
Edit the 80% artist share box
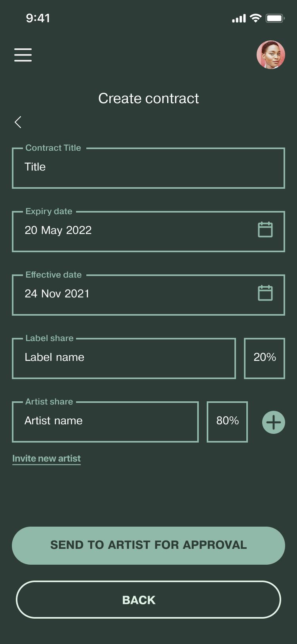click(x=227, y=422)
